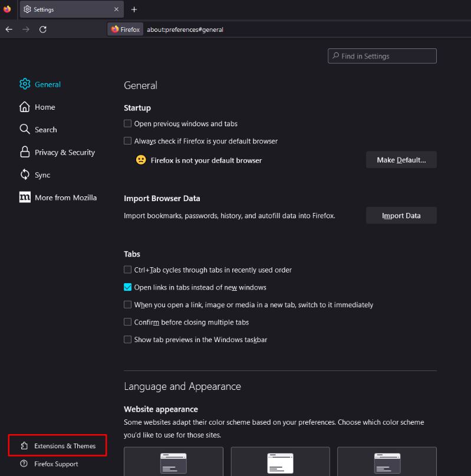Close the Settings tab
This screenshot has width=471, height=476.
click(116, 9)
